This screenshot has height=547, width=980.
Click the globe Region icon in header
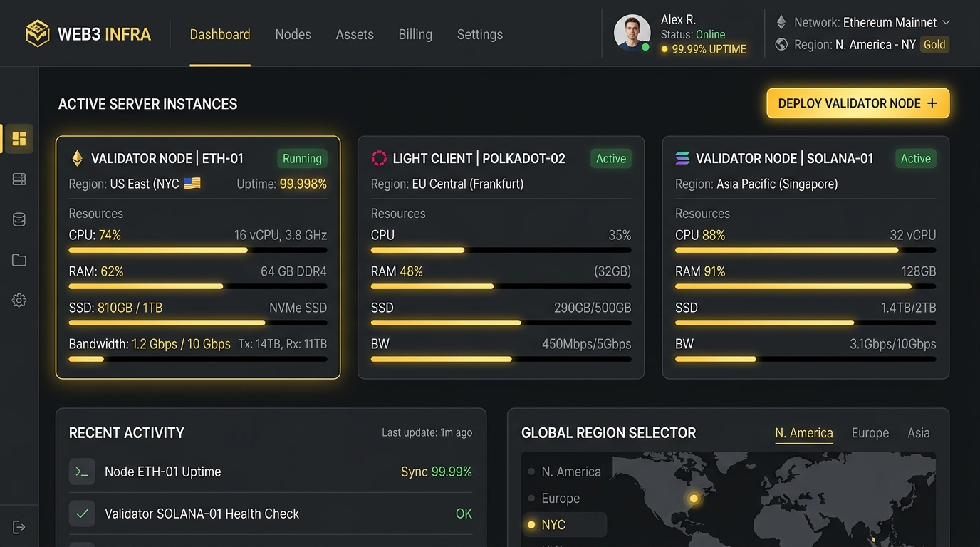coord(781,44)
